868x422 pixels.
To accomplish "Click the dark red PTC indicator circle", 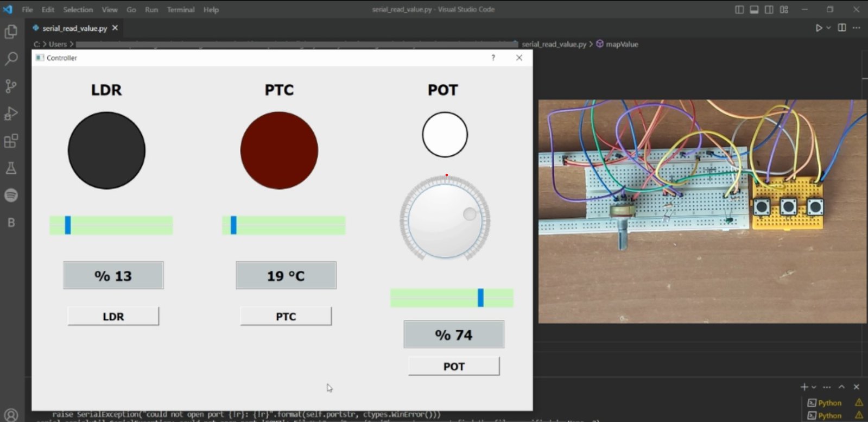I will 279,150.
